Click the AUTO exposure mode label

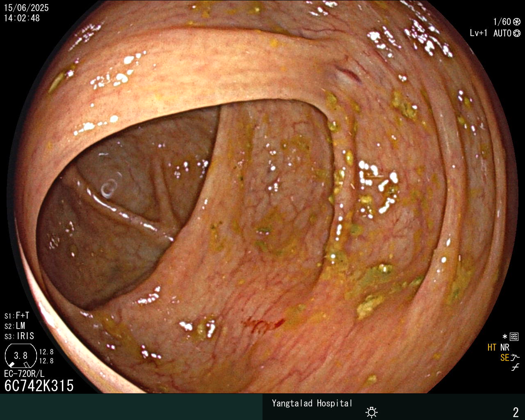pos(502,33)
